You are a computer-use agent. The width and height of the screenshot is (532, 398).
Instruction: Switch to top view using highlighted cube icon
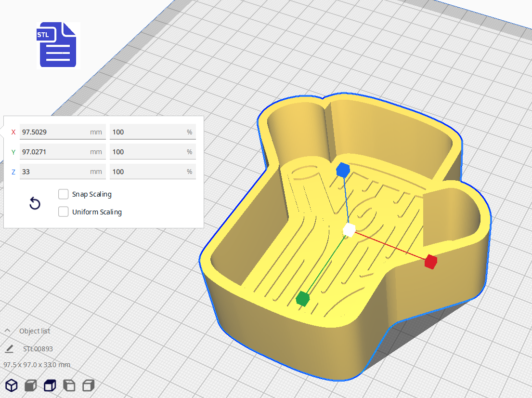click(50, 385)
